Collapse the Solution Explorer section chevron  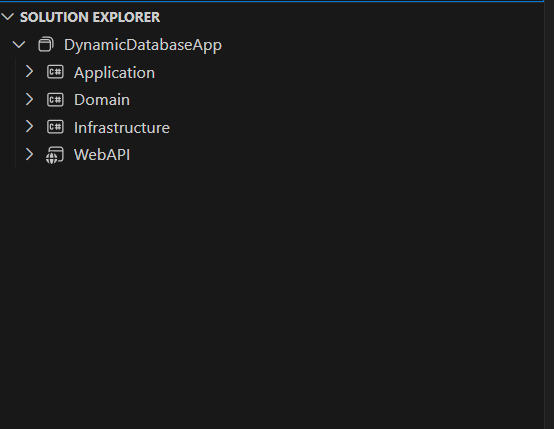coord(8,17)
